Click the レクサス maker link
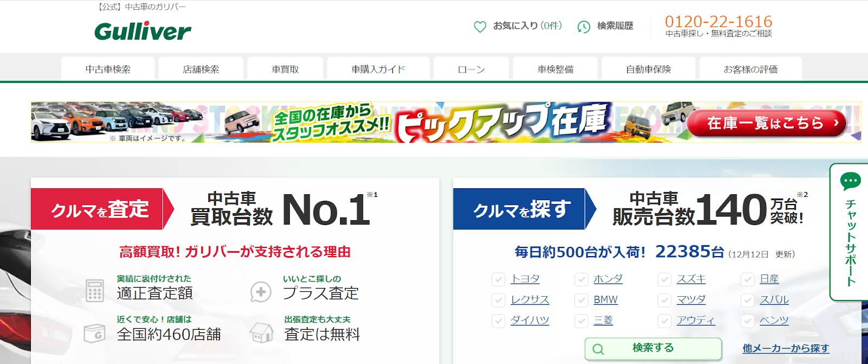The image size is (868, 364). click(530, 299)
